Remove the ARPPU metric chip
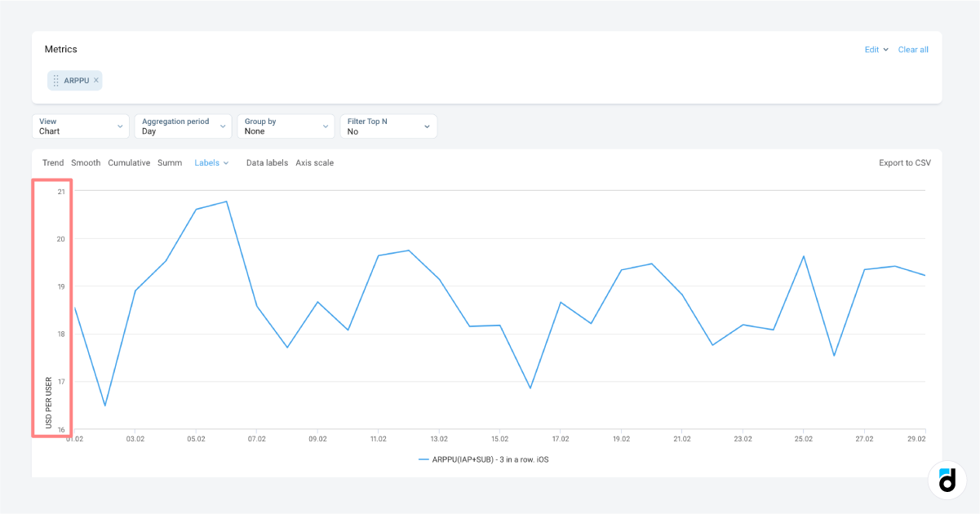This screenshot has height=514, width=980. pyautogui.click(x=96, y=80)
